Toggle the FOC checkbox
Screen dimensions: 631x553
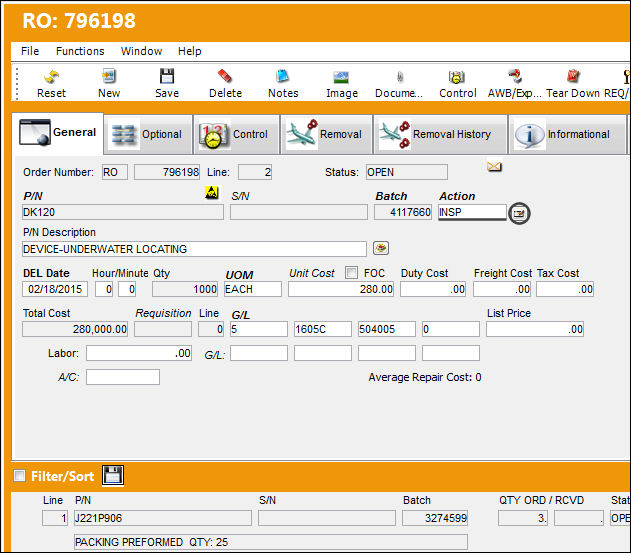351,273
